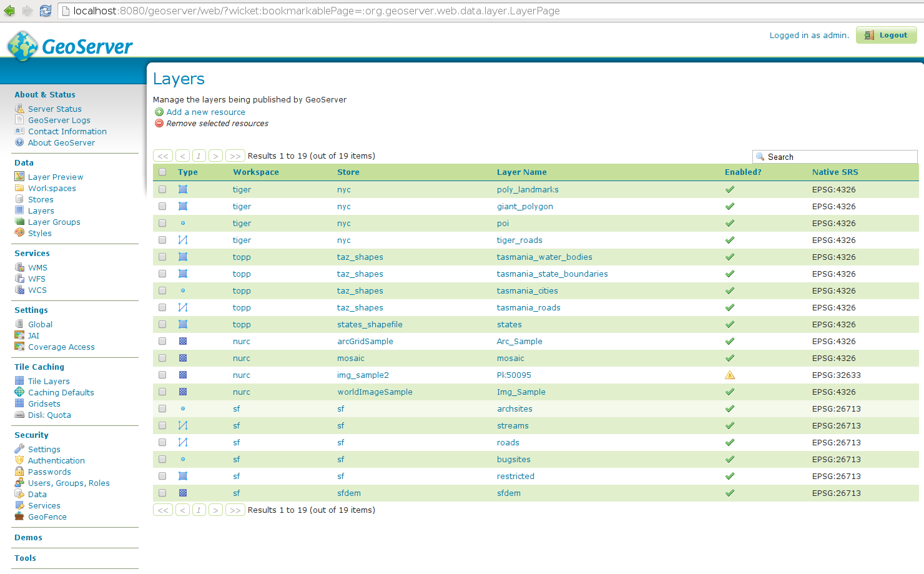Select the checkbox for sfdem layer
This screenshot has width=924, height=574.
pos(162,493)
